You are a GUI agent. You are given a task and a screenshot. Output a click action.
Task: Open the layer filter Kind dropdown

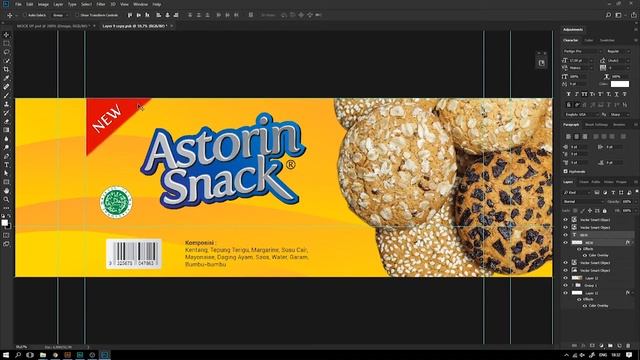[x=577, y=192]
